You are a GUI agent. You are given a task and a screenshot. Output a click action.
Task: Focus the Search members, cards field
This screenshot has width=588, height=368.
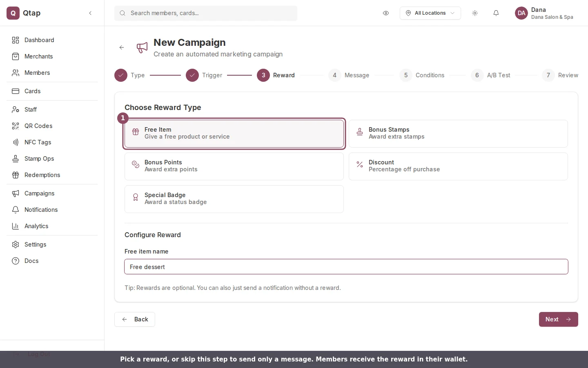(x=206, y=13)
